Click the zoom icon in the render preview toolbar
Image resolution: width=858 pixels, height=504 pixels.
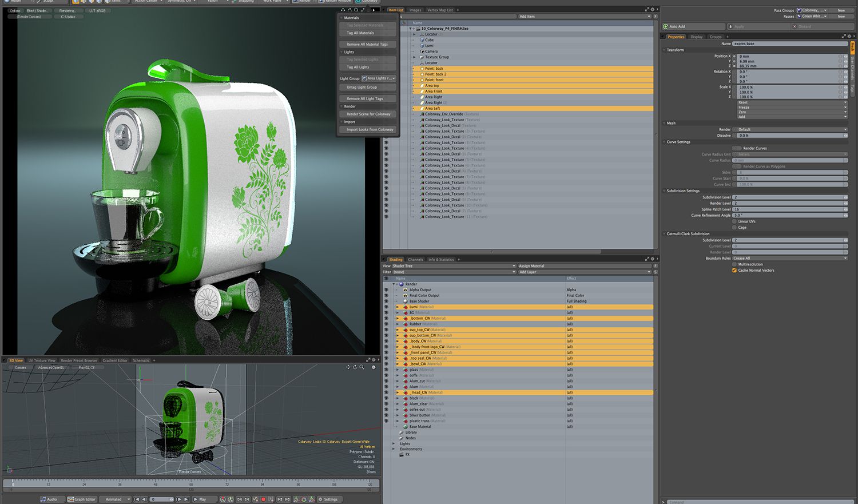[x=356, y=10]
